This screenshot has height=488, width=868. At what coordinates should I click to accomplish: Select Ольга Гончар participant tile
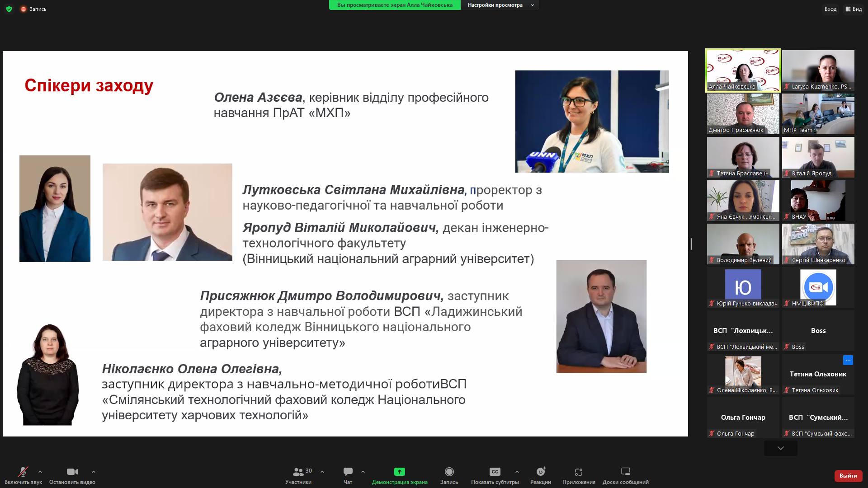tap(743, 418)
